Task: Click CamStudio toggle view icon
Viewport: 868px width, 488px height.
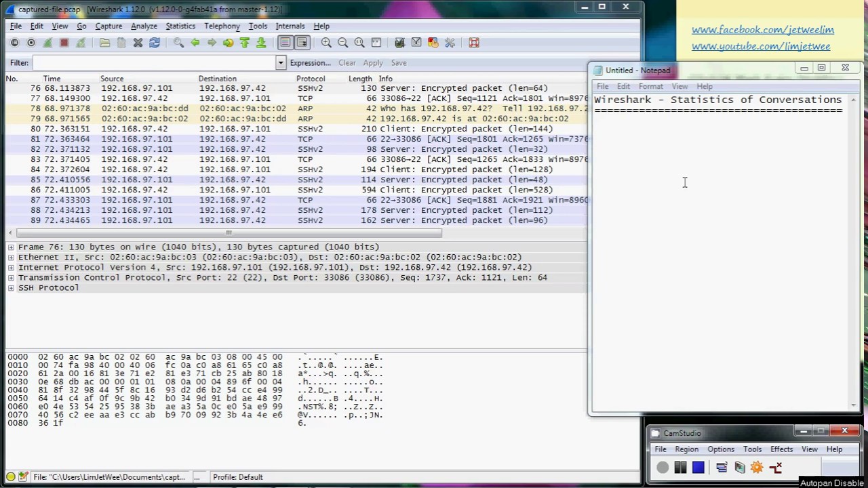Action: click(722, 467)
